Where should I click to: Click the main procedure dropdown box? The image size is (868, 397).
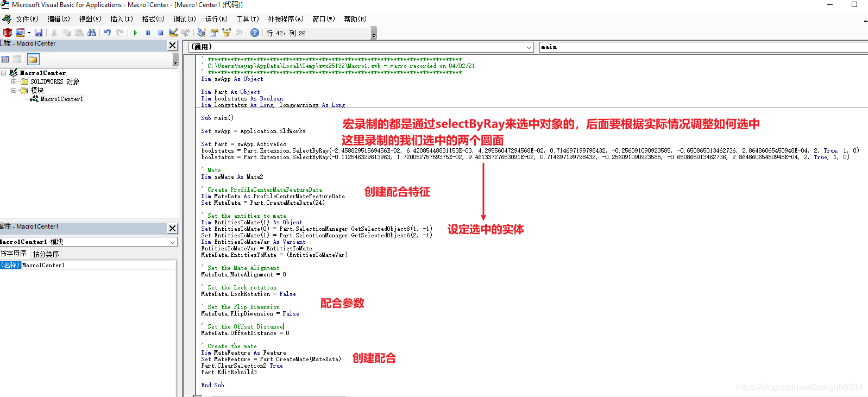pyautogui.click(x=703, y=47)
